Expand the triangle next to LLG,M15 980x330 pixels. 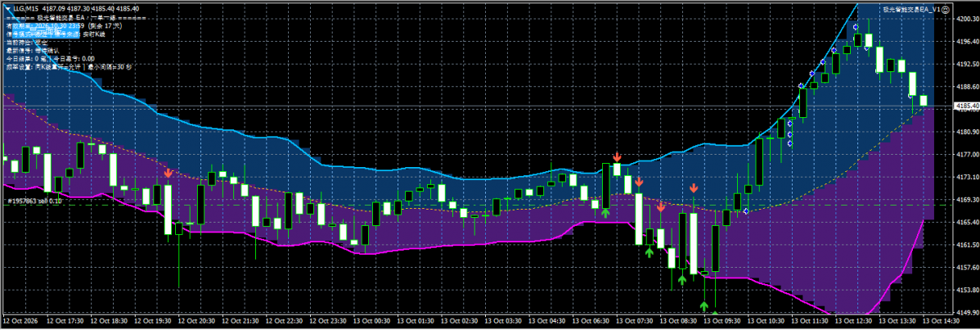7,8
